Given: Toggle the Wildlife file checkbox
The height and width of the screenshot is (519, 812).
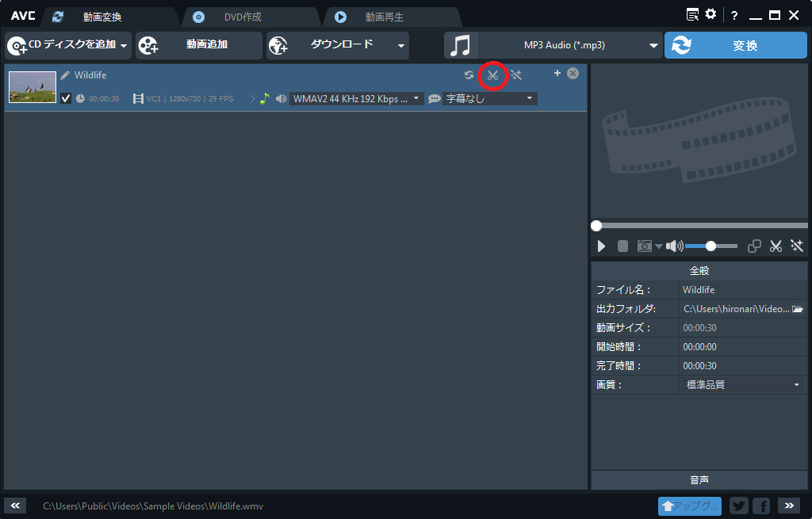Looking at the screenshot, I should tap(66, 98).
